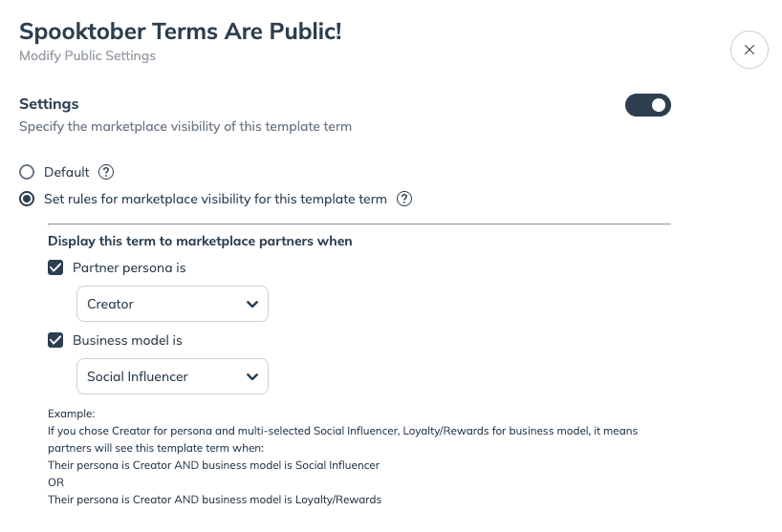This screenshot has height=532, width=782.
Task: Select the Set rules radio button
Action: click(x=27, y=199)
